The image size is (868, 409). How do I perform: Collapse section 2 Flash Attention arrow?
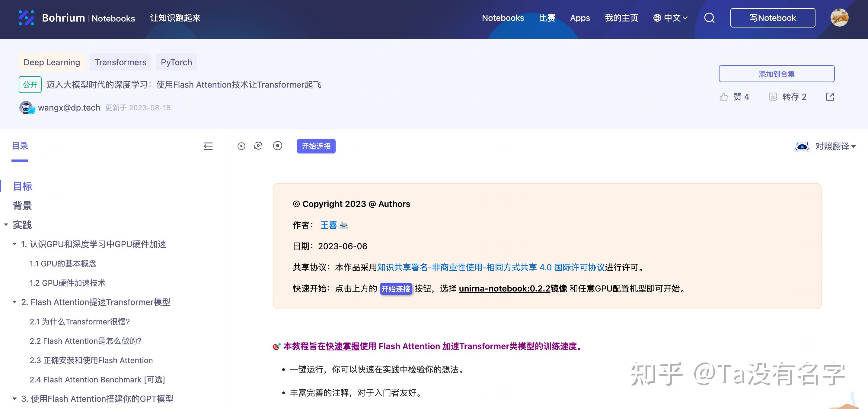pyautogui.click(x=14, y=302)
